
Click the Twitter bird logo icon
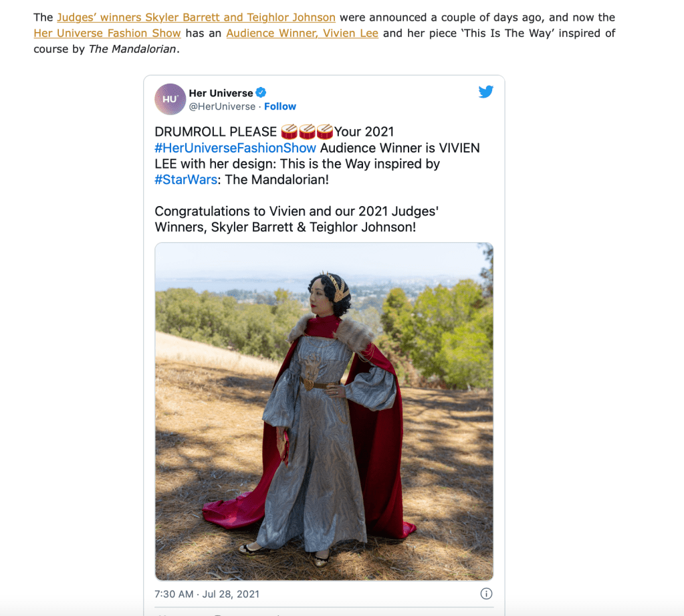[x=485, y=92]
